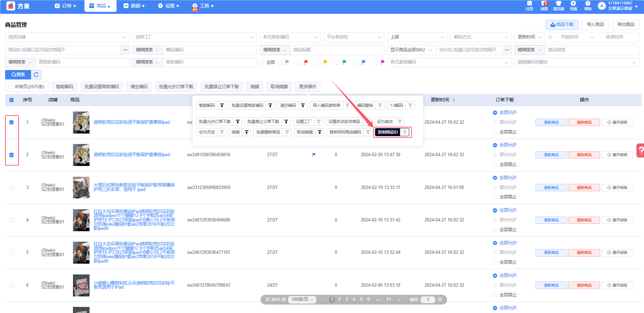Click the pin icon next to 智能解码
The image size is (644, 313).
[222, 105]
